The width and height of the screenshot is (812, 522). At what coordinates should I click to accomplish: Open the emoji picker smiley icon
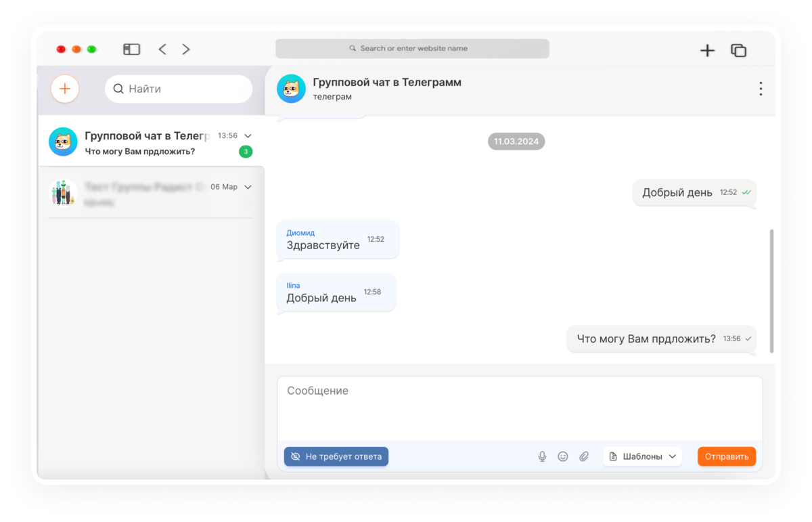click(x=563, y=456)
